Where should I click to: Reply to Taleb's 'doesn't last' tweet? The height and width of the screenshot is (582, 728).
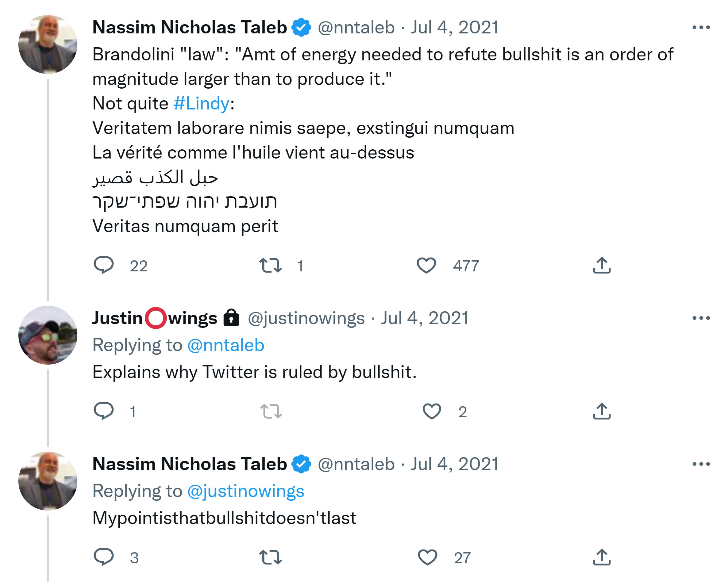[x=104, y=557]
